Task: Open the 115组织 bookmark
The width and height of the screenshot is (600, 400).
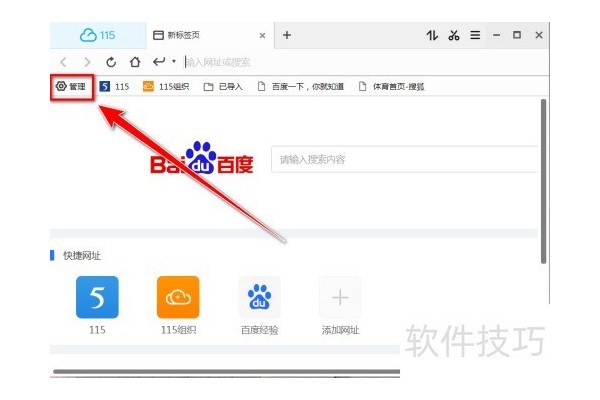Action: [166, 87]
